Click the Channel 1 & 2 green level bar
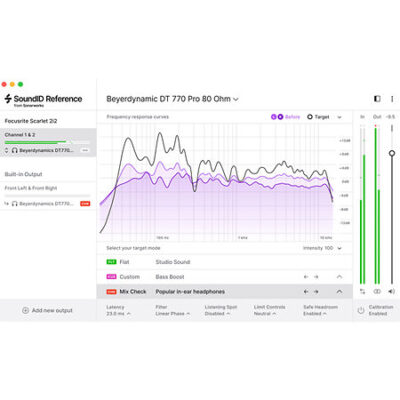 pyautogui.click(x=47, y=142)
